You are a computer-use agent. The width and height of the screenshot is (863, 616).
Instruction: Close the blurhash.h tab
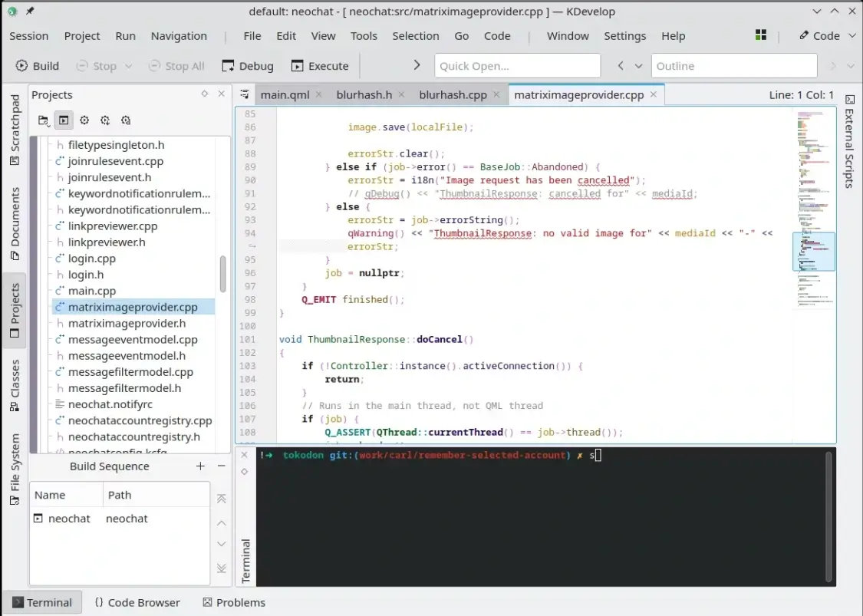point(401,94)
